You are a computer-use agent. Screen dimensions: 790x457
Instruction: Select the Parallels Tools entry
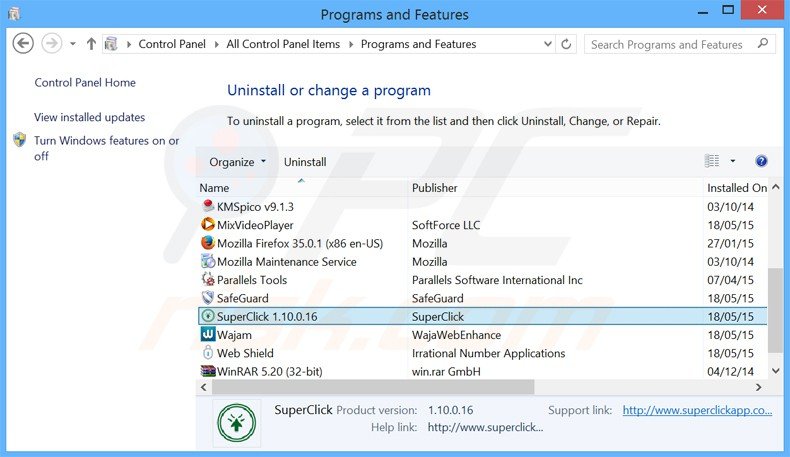251,280
